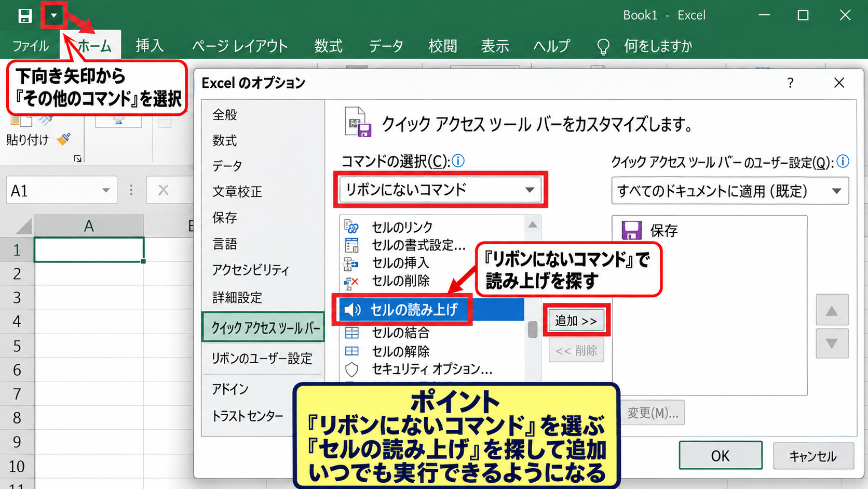Open the リボンにないコマンド dropdown
868x489 pixels.
440,190
